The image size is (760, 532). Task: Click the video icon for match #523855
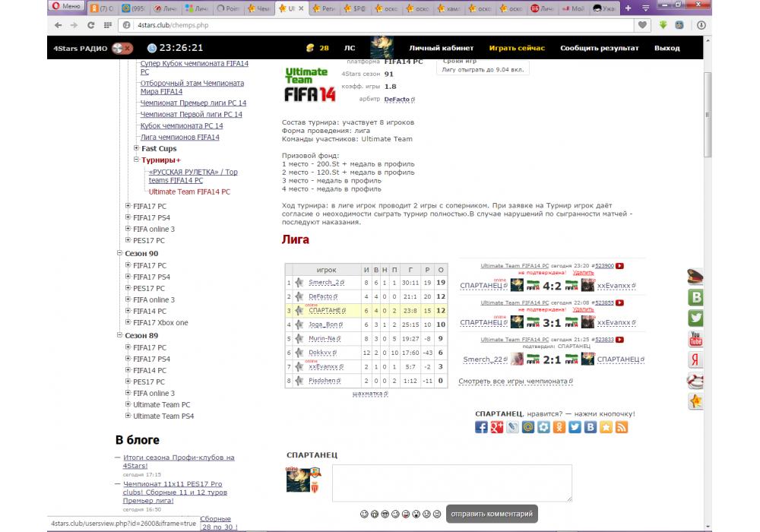620,302
